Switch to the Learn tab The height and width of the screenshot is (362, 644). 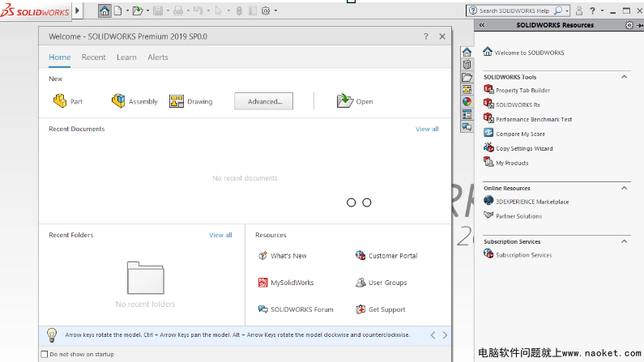[x=126, y=57]
